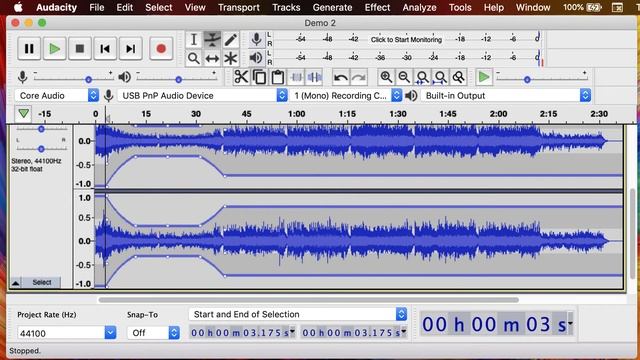Pause playback with the Pause button

[x=29, y=49]
